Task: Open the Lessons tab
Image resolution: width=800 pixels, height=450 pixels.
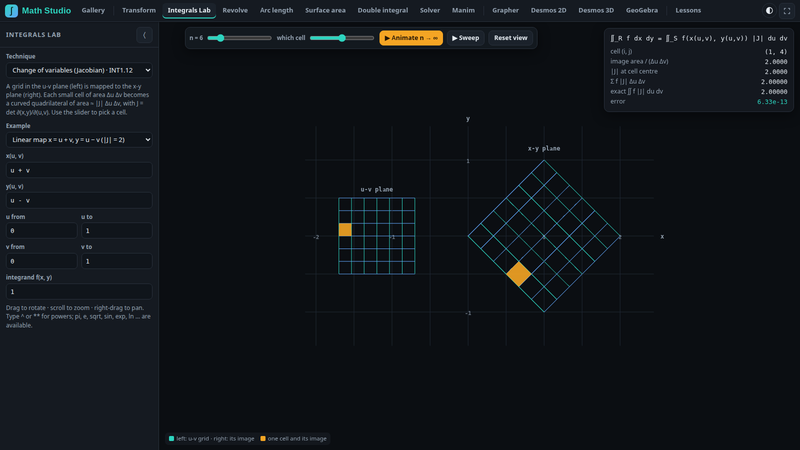Action: (x=688, y=10)
